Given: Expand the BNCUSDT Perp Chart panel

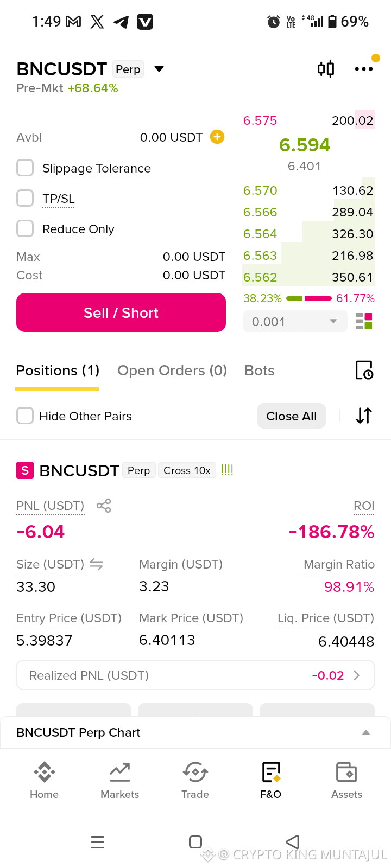Looking at the screenshot, I should tap(195, 732).
